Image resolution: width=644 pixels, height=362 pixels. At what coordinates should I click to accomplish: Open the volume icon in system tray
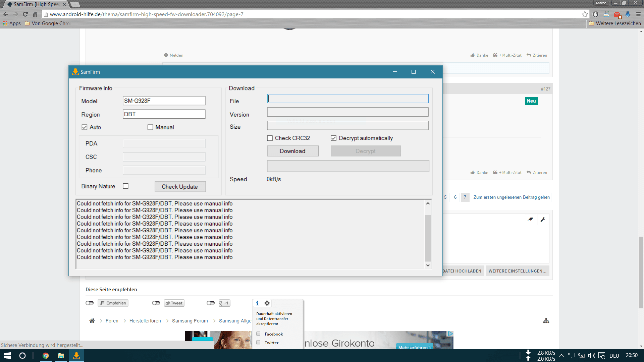tap(591, 356)
